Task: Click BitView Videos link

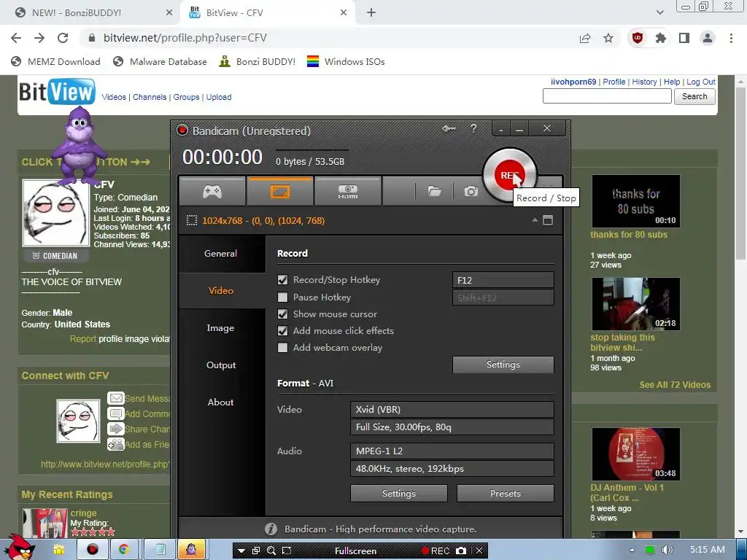Action: click(114, 97)
